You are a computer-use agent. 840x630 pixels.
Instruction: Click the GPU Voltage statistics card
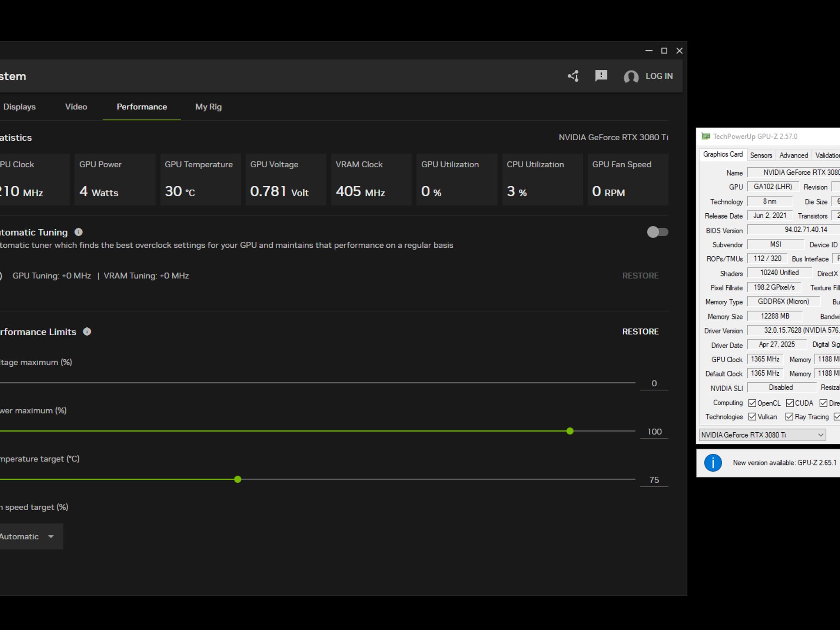pyautogui.click(x=286, y=179)
